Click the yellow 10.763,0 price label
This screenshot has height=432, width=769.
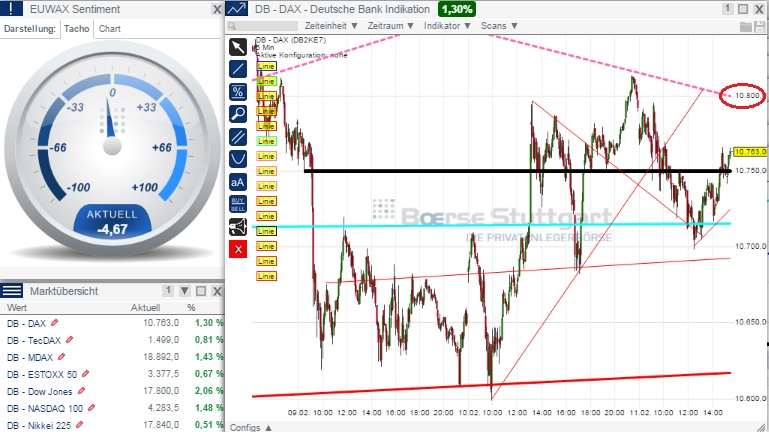(x=750, y=152)
